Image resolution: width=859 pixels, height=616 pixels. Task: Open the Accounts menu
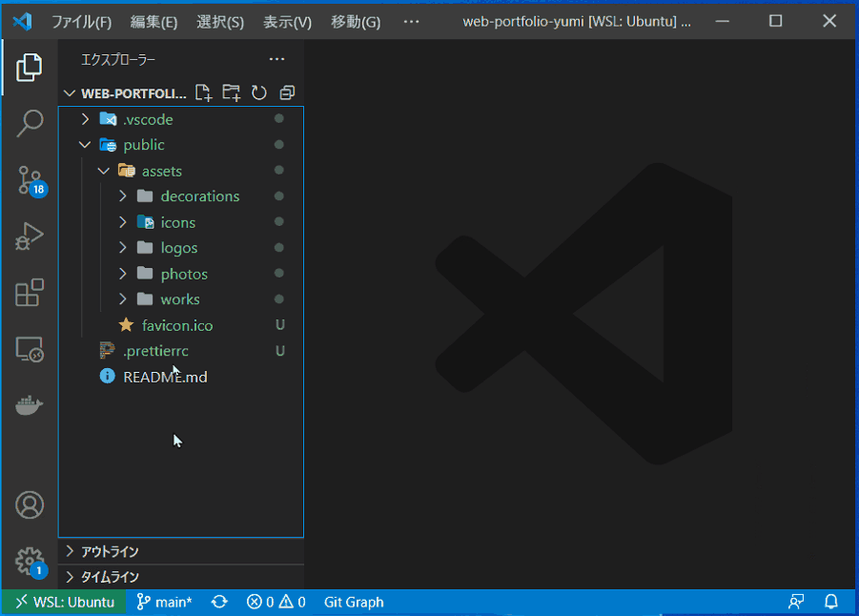coord(29,504)
